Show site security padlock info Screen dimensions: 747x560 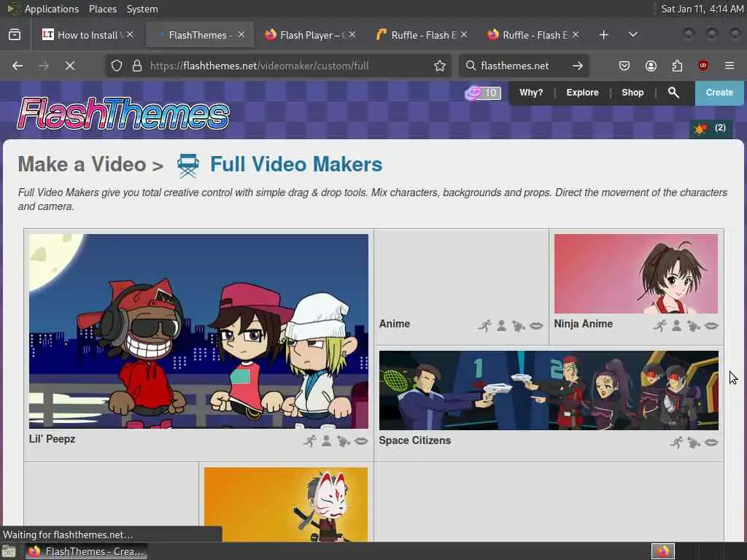click(x=137, y=66)
